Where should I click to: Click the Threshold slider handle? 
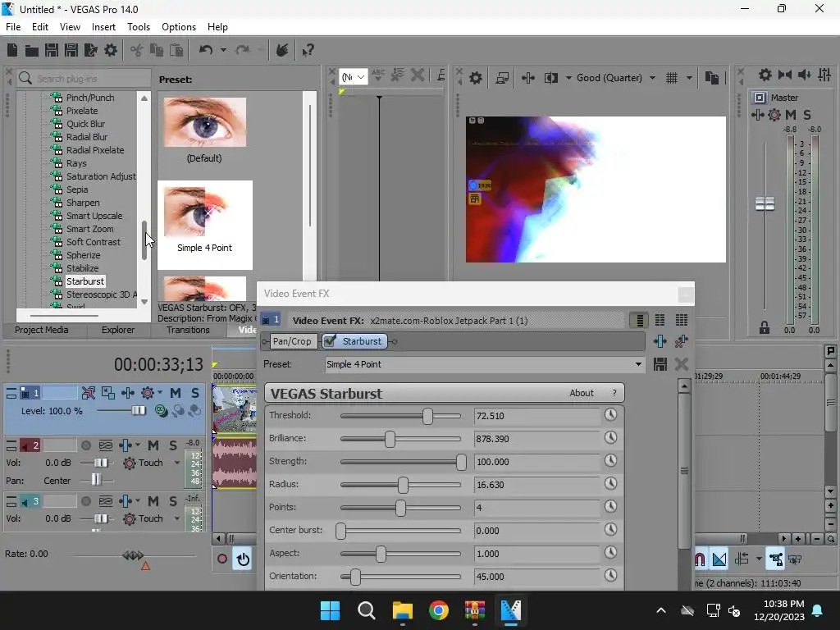(427, 416)
